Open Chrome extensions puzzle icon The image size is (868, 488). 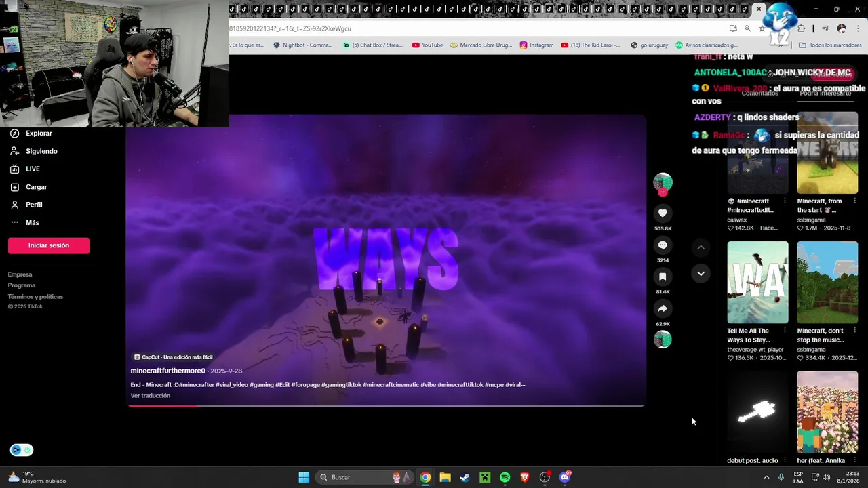[802, 28]
